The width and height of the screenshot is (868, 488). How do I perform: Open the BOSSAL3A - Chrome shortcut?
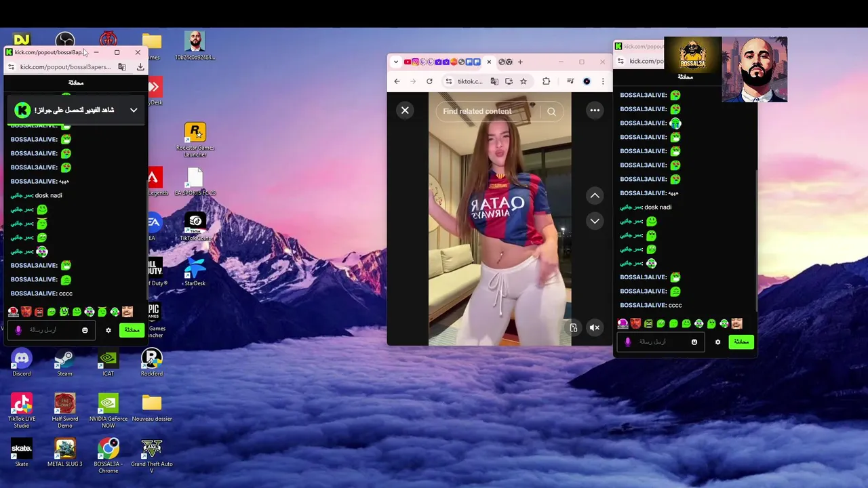(108, 455)
